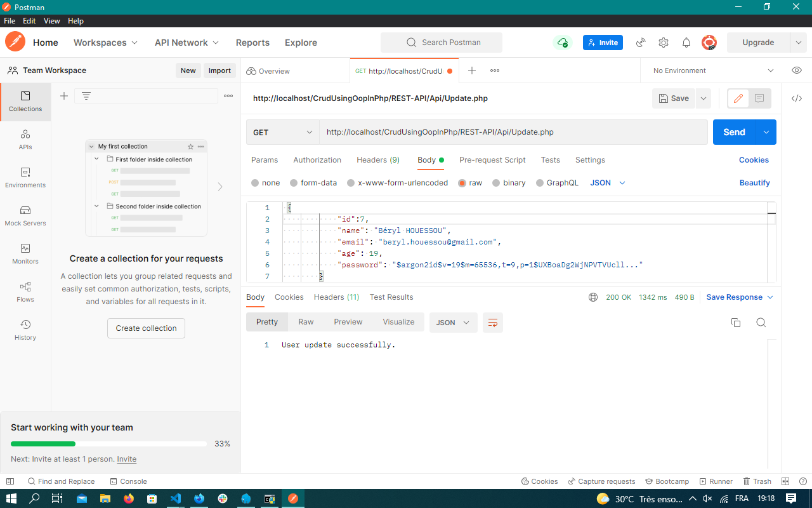Open the Collections sidebar panel
This screenshot has height=508, width=812.
click(x=25, y=102)
